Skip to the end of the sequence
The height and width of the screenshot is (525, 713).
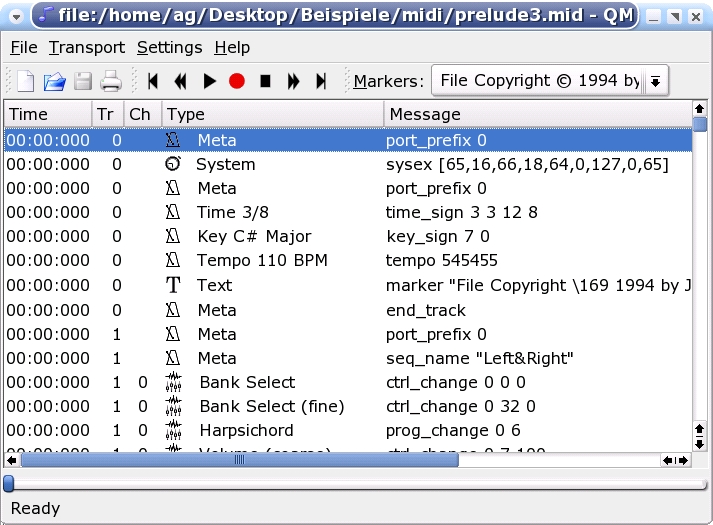pyautogui.click(x=321, y=81)
